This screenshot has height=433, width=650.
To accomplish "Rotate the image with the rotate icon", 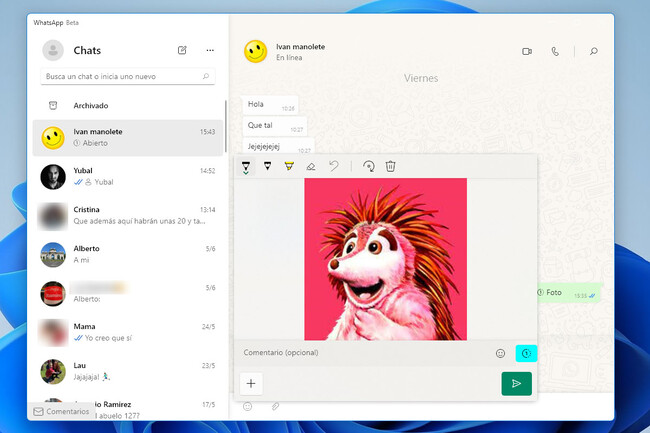I will [x=369, y=166].
